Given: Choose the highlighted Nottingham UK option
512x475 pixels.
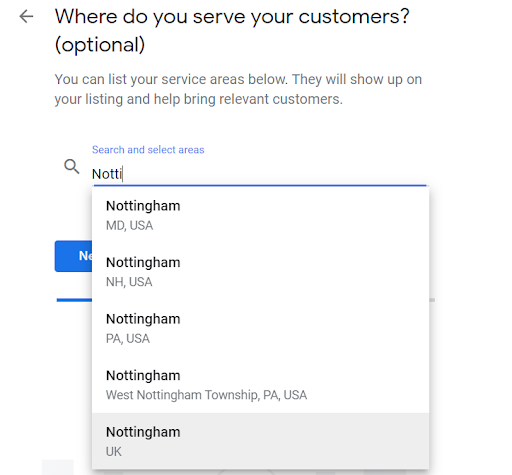Looking at the screenshot, I should [x=260, y=441].
